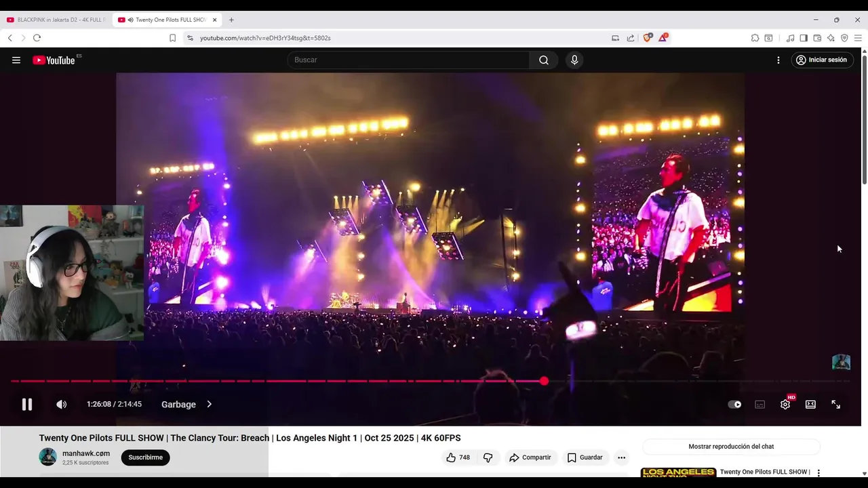Click the 2,25 K suscriptores text

point(85,463)
